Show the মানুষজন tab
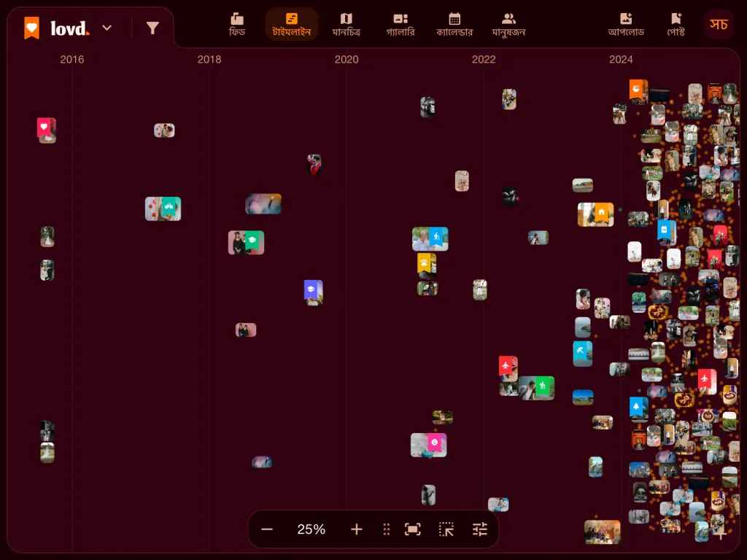Image resolution: width=747 pixels, height=560 pixels. 508,25
